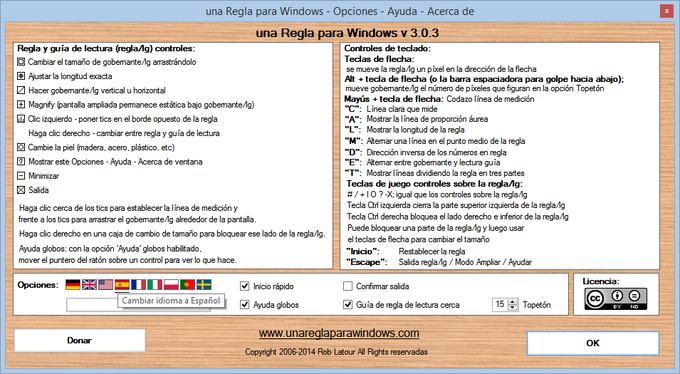Switch language with the UK flag
Viewport: 680px width, 374px height.
tap(89, 285)
